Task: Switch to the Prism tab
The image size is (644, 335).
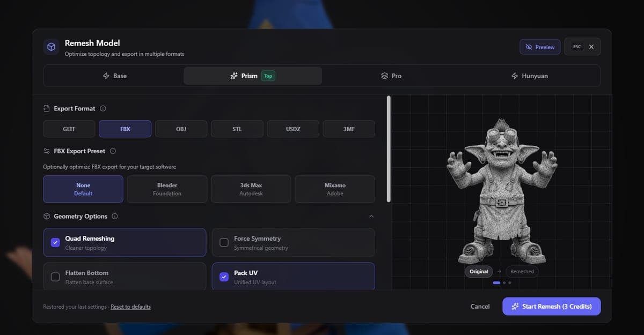Action: (253, 76)
